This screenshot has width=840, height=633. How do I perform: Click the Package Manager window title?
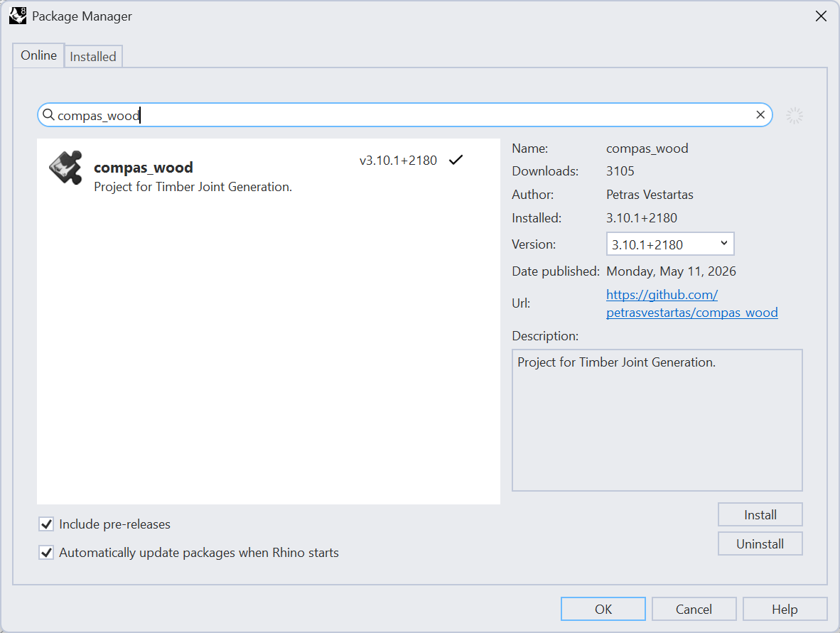click(x=82, y=16)
